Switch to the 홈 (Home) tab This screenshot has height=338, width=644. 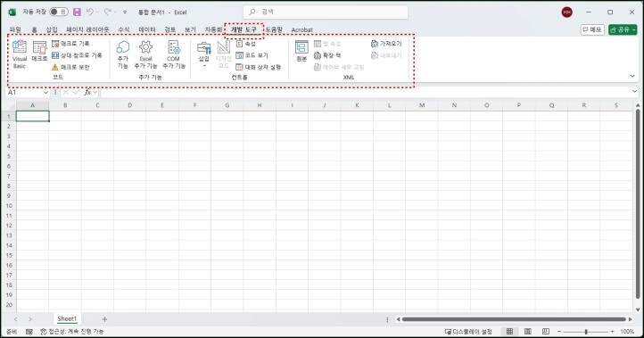pos(34,29)
